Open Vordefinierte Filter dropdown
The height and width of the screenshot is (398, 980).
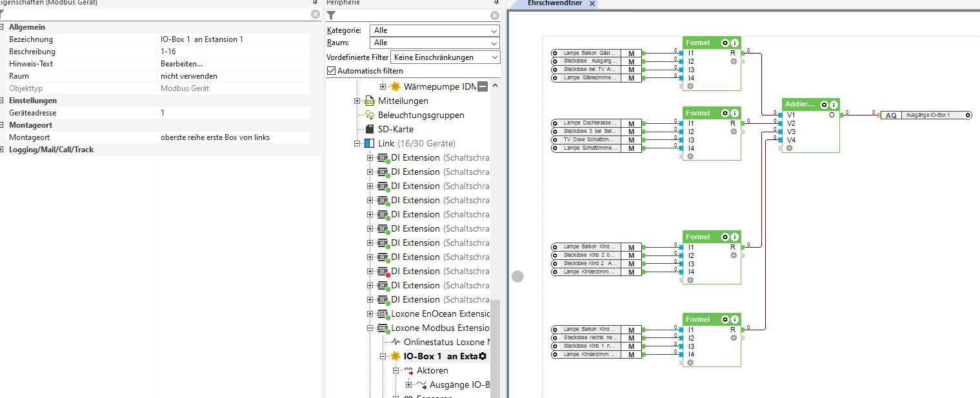coord(445,57)
